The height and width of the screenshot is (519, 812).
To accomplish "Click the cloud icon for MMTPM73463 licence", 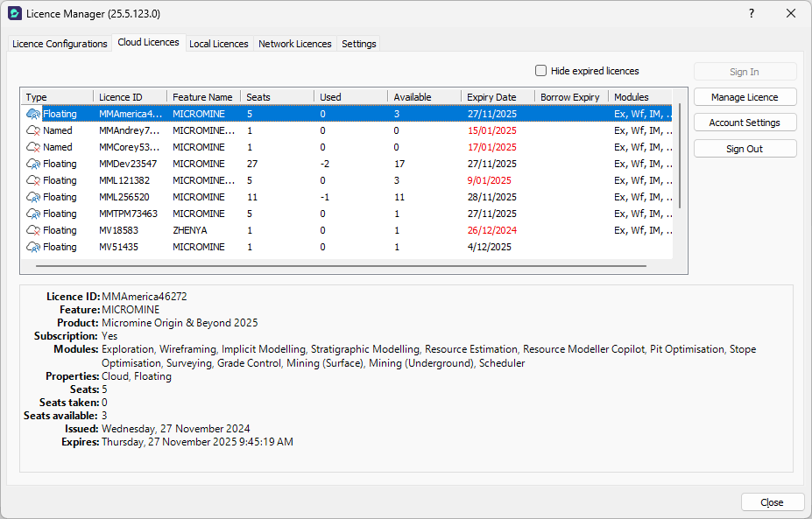I will pyautogui.click(x=33, y=214).
